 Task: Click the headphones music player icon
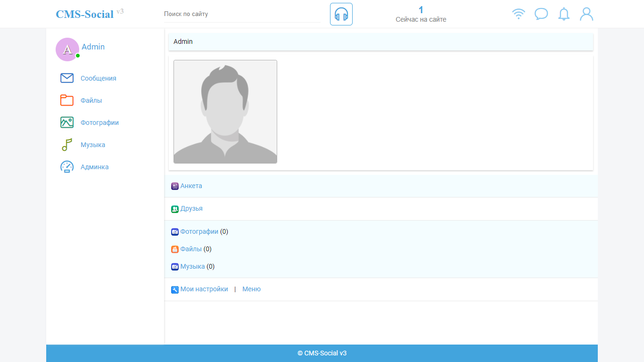[341, 14]
